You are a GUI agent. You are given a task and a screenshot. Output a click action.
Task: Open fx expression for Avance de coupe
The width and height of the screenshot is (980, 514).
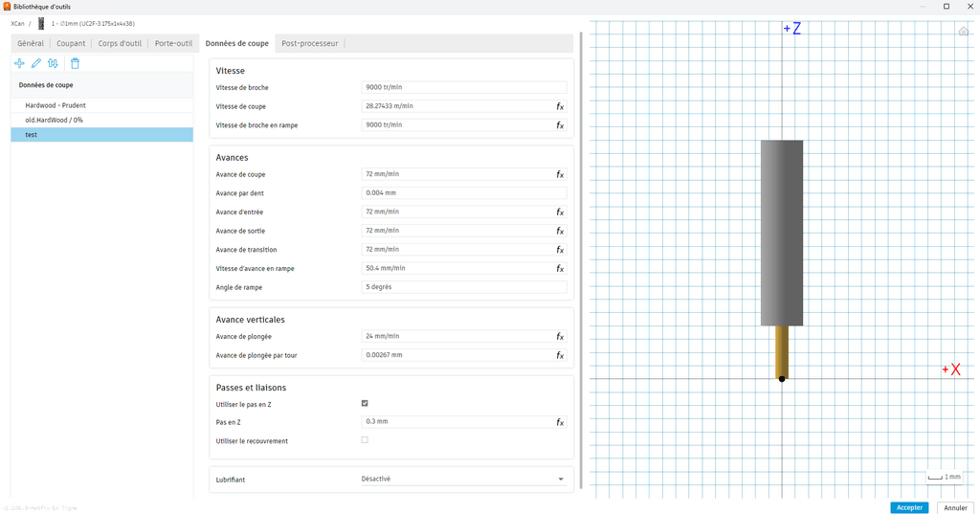[x=560, y=174]
